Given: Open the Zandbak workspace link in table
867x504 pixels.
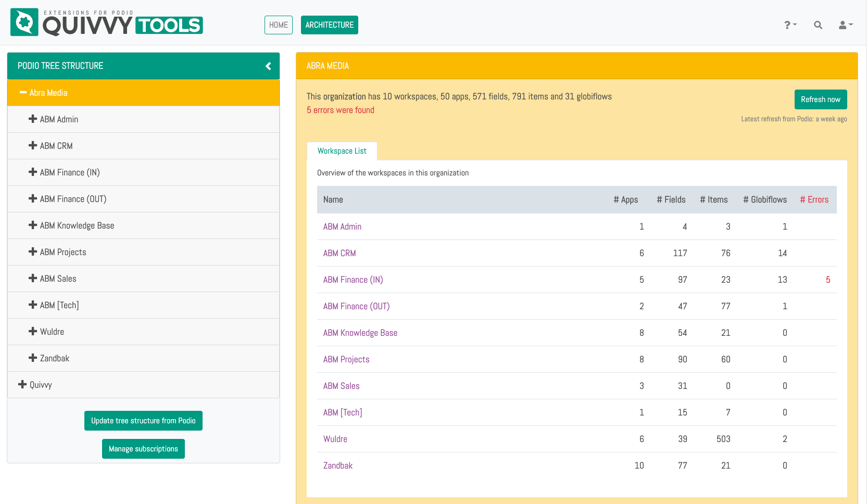Looking at the screenshot, I should pyautogui.click(x=338, y=465).
